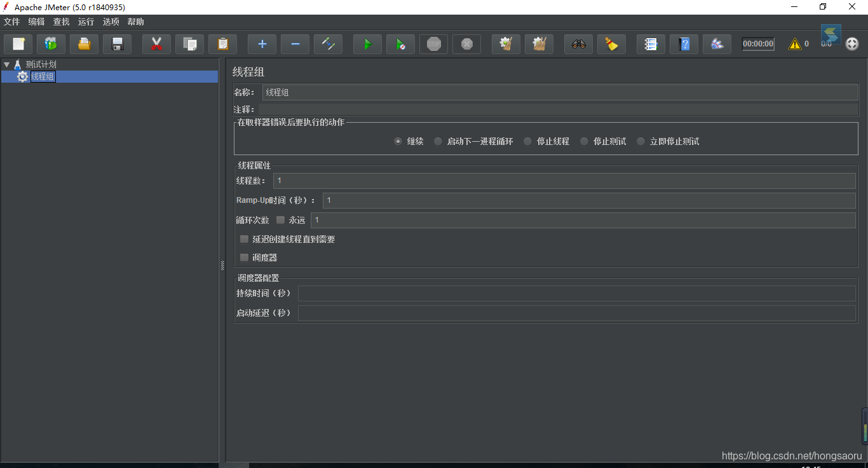This screenshot has width=868, height=468.
Task: Select the 立即停止测试 radio option
Action: [668, 141]
